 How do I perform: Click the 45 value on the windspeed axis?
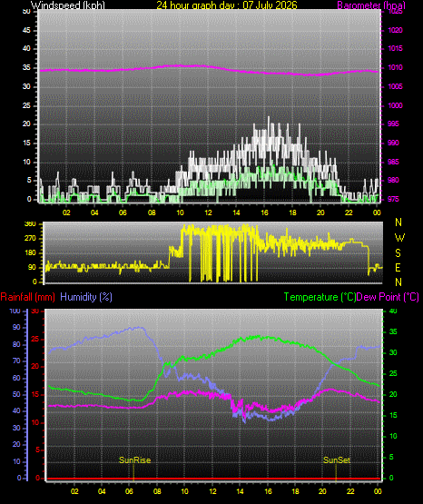click(26, 30)
